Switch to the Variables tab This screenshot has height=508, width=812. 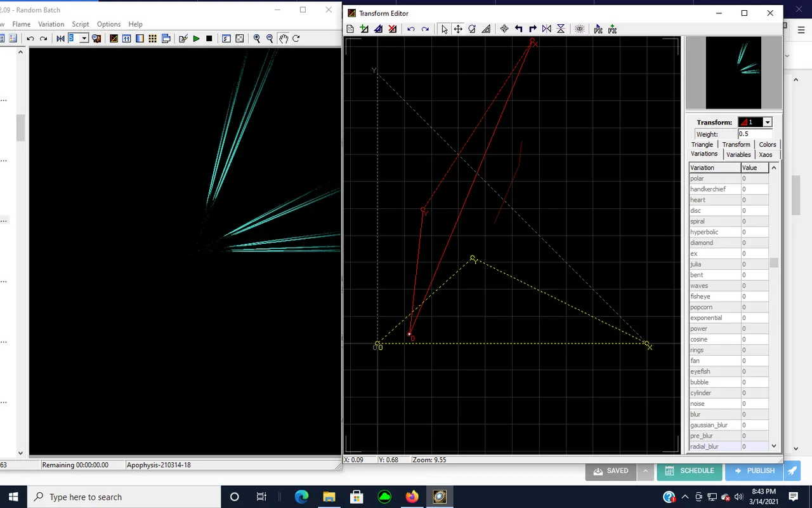point(738,155)
